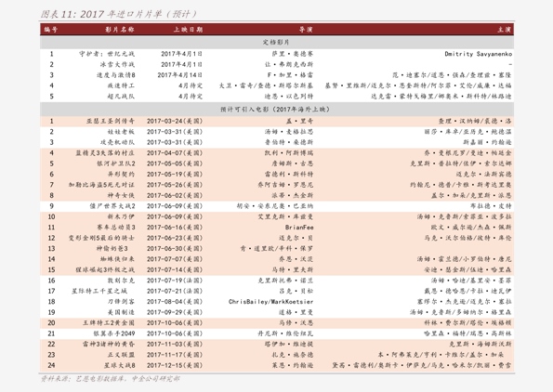
Task: Select the 主演 column header
Action: click(x=505, y=30)
